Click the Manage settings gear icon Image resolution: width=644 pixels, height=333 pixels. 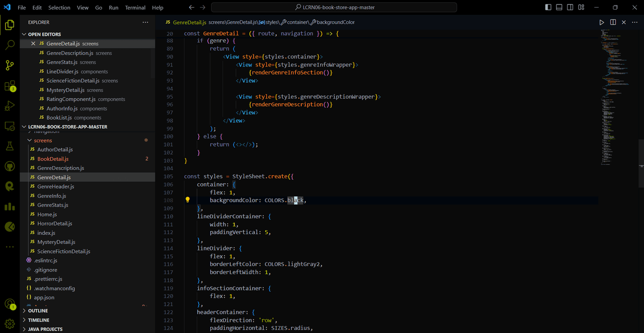click(x=10, y=323)
